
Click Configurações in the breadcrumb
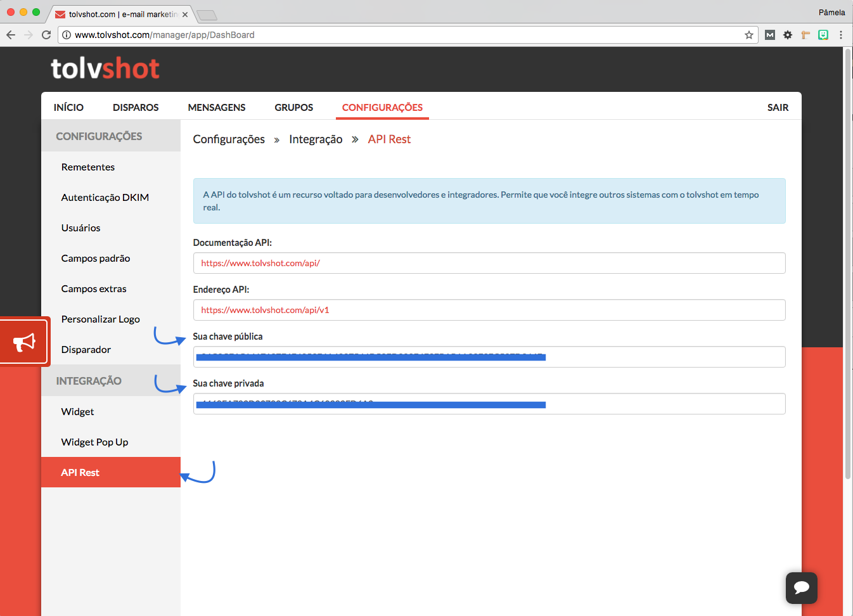coord(229,139)
